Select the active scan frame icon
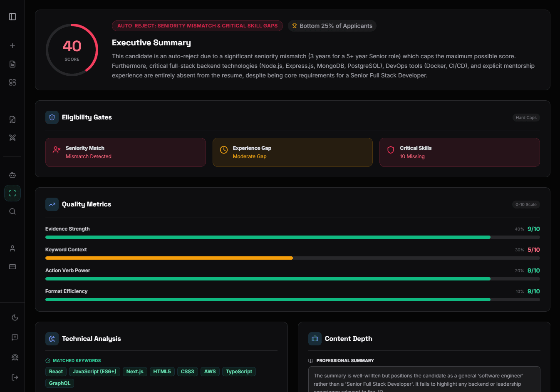The width and height of the screenshot is (560, 392). pyautogui.click(x=12, y=193)
